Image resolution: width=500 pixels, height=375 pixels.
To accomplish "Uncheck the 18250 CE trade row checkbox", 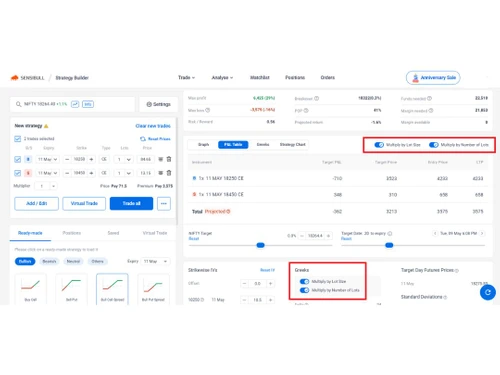I will 18,159.
